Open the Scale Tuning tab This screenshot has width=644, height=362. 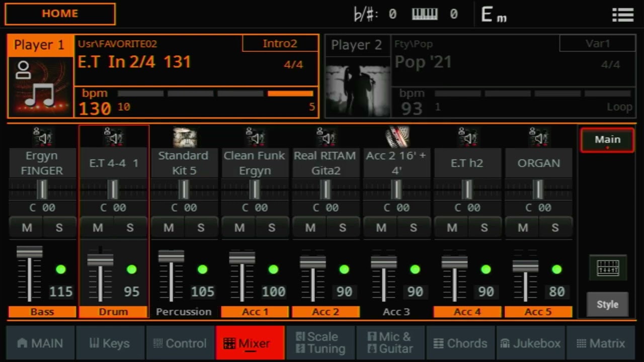click(320, 343)
